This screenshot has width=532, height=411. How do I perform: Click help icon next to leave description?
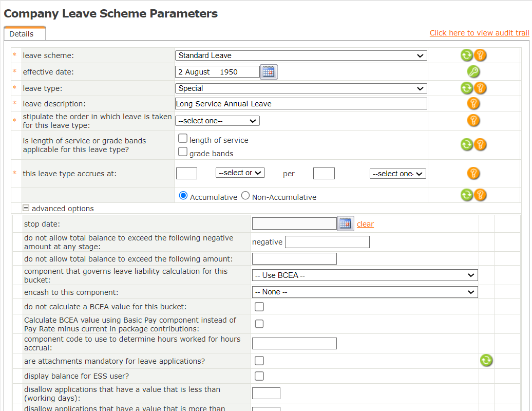[x=473, y=104]
